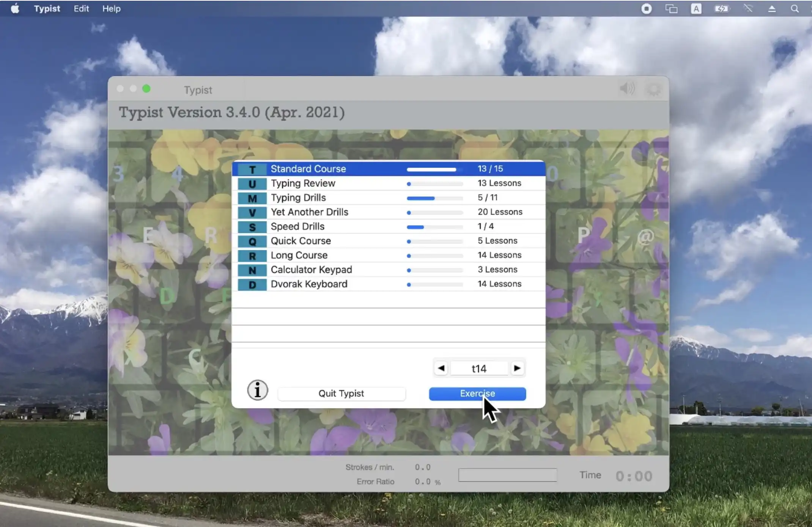Select the Speed Drills course

click(389, 226)
